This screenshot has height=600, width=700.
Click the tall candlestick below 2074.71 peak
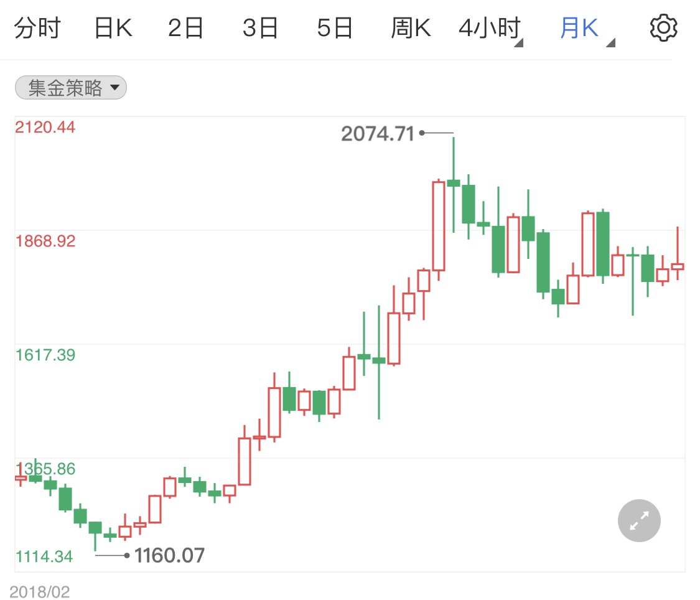(x=439, y=226)
